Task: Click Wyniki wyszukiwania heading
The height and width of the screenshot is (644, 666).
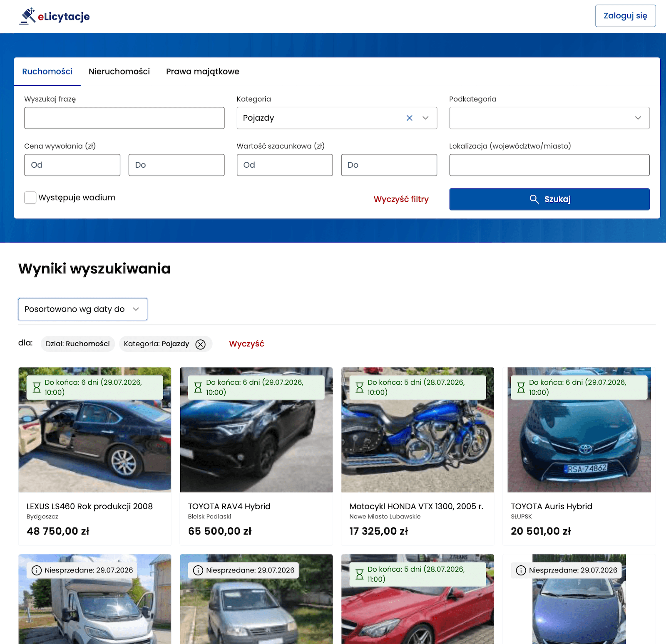Action: click(94, 269)
